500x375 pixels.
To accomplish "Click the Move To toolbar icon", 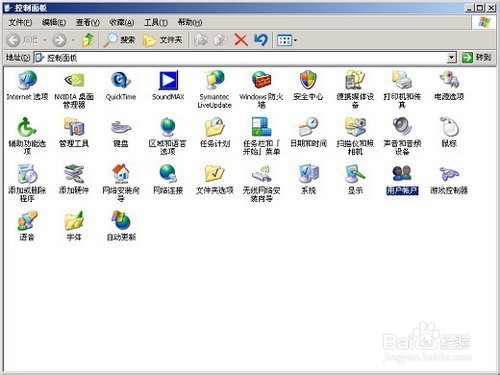I will (x=201, y=40).
